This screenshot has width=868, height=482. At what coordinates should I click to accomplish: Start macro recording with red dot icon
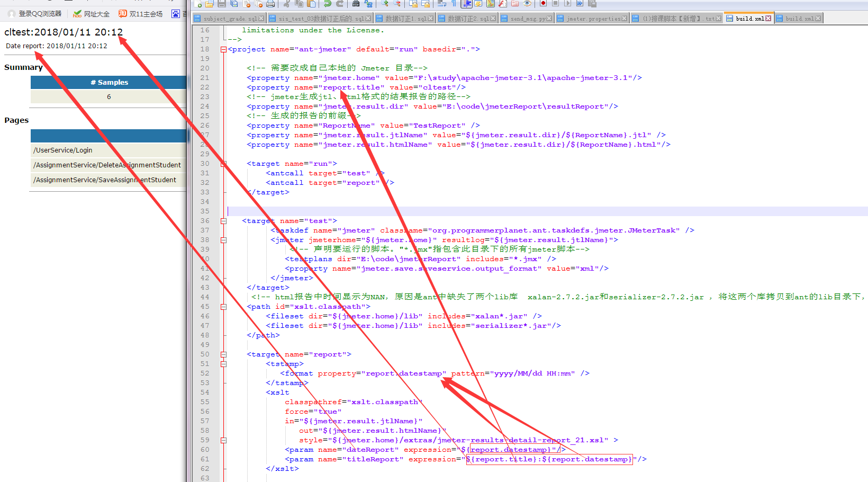coord(543,3)
